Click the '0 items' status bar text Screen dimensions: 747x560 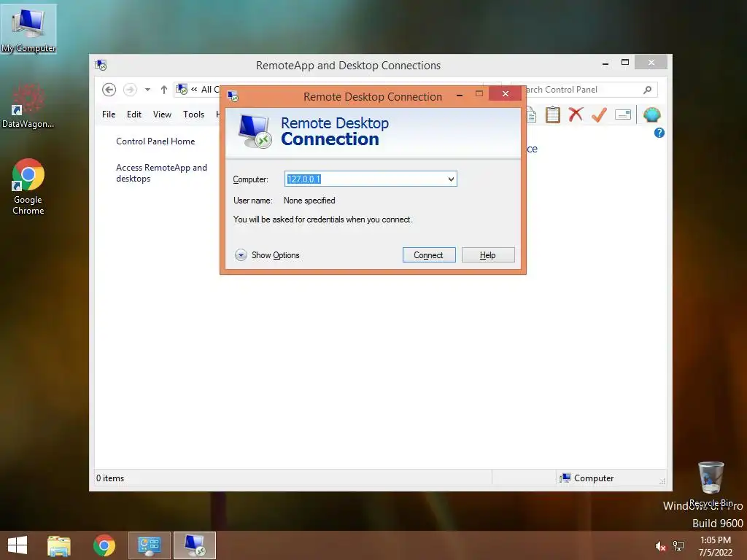pos(110,478)
